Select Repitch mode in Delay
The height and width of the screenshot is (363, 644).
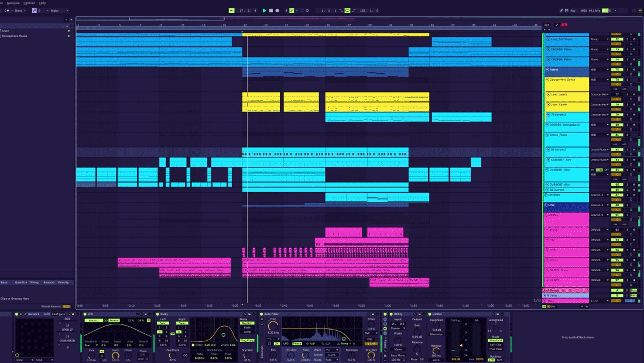pos(247,323)
